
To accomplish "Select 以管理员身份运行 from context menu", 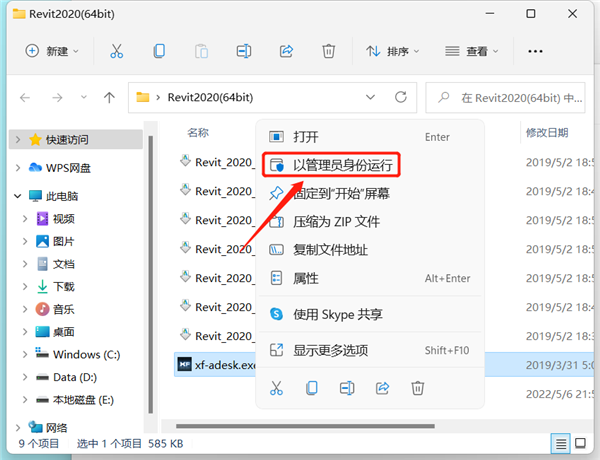I will tap(340, 164).
